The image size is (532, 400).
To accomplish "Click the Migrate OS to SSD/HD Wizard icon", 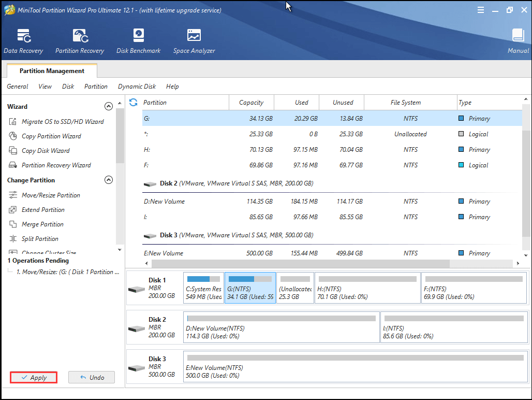I will [13, 122].
